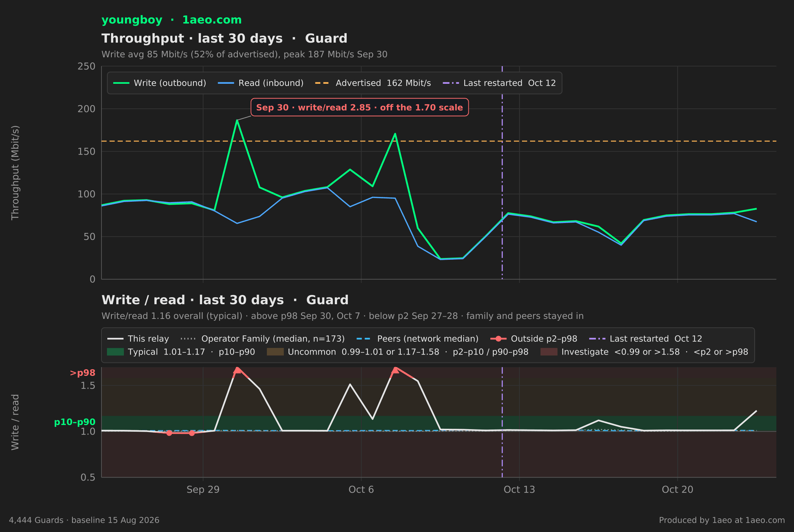Click 'Produced by 1aeo at 1aeo.com' footer
The height and width of the screenshot is (532, 794).
click(x=722, y=520)
